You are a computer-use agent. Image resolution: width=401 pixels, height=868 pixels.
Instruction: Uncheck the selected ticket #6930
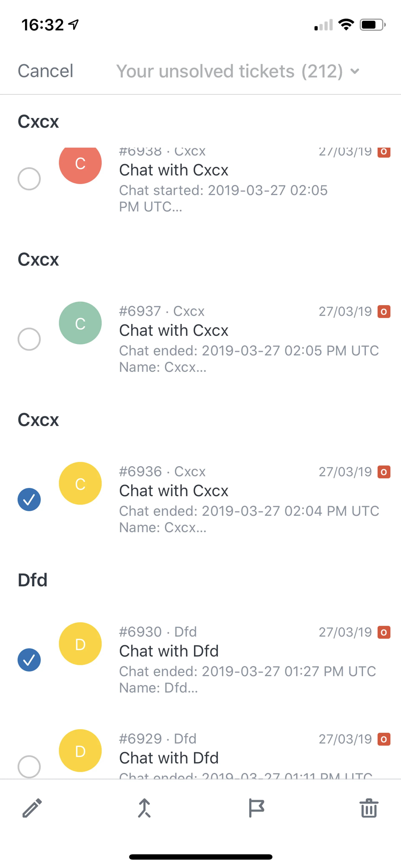29,660
